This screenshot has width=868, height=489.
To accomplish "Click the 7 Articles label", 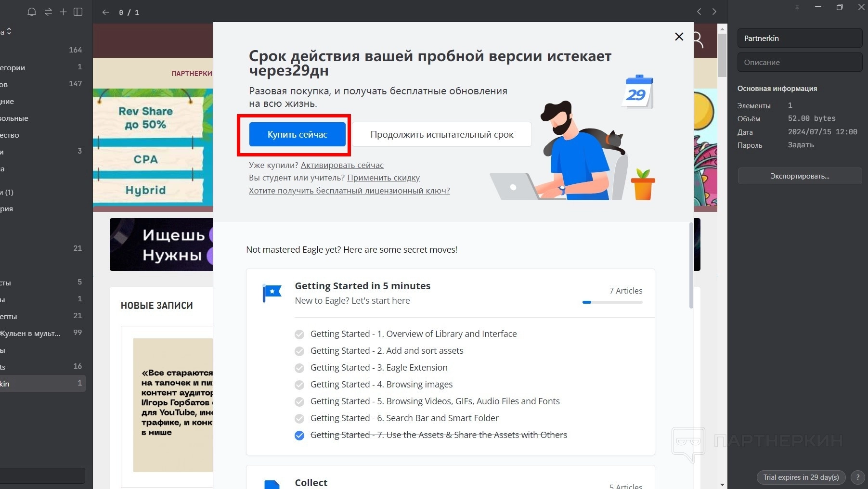I will point(626,291).
